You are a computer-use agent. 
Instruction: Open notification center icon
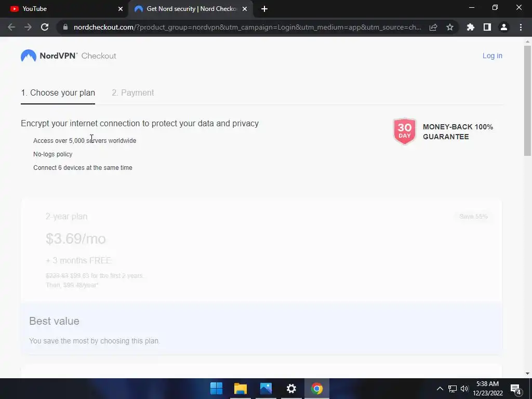click(516, 389)
